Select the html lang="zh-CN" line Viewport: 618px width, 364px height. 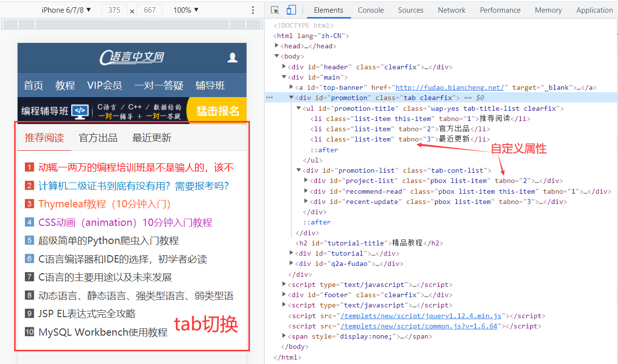click(311, 36)
